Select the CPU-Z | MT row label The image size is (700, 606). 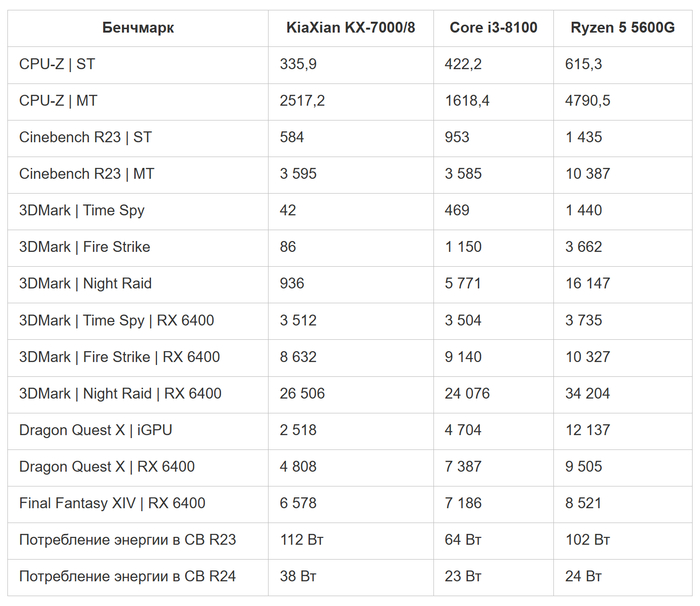[x=58, y=101]
